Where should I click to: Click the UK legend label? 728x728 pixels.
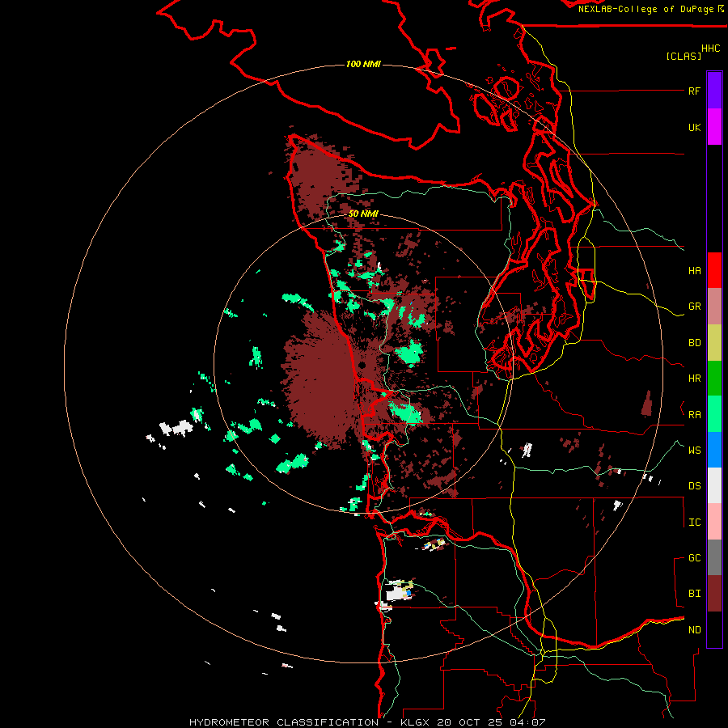694,127
